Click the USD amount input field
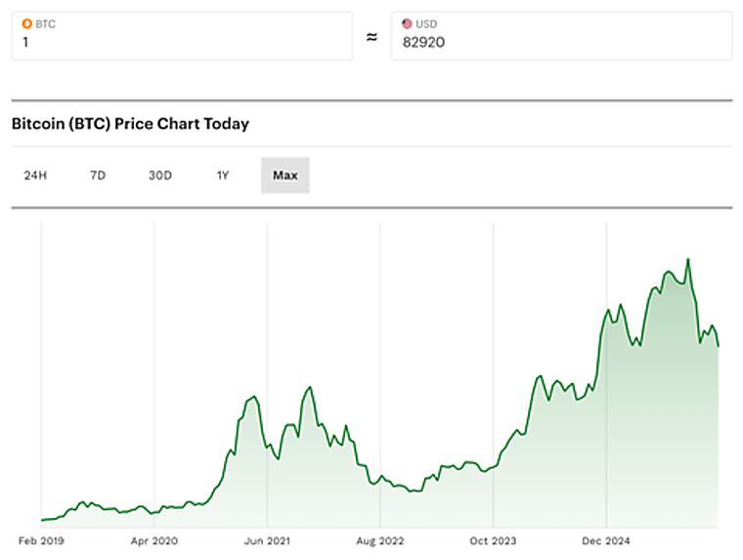Screen dimensions: 743x560 (x=561, y=36)
